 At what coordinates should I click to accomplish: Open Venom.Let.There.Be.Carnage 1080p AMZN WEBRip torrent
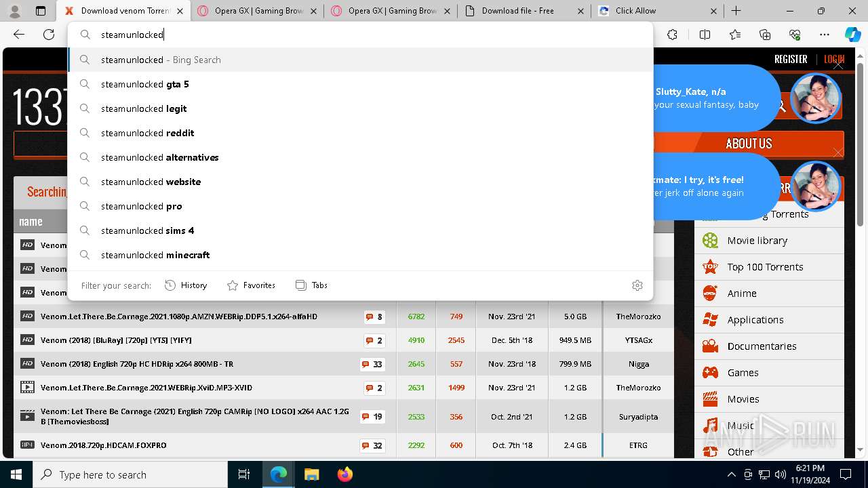[x=178, y=317]
